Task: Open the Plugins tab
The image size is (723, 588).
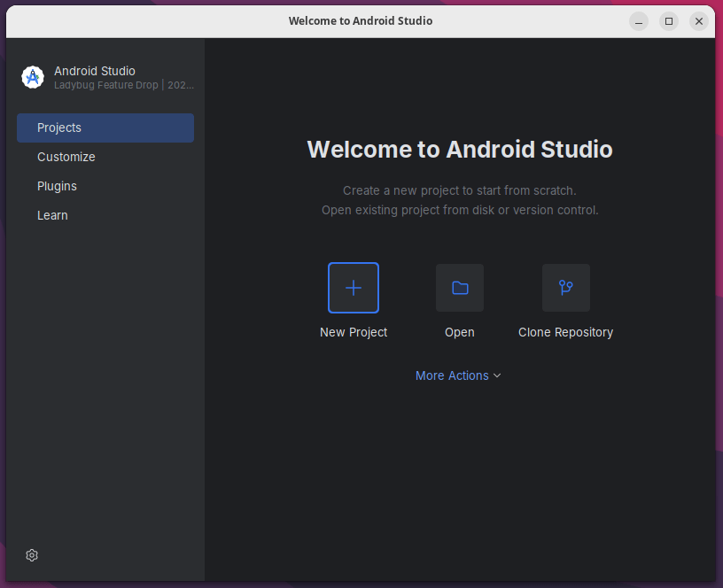Action: [x=57, y=186]
